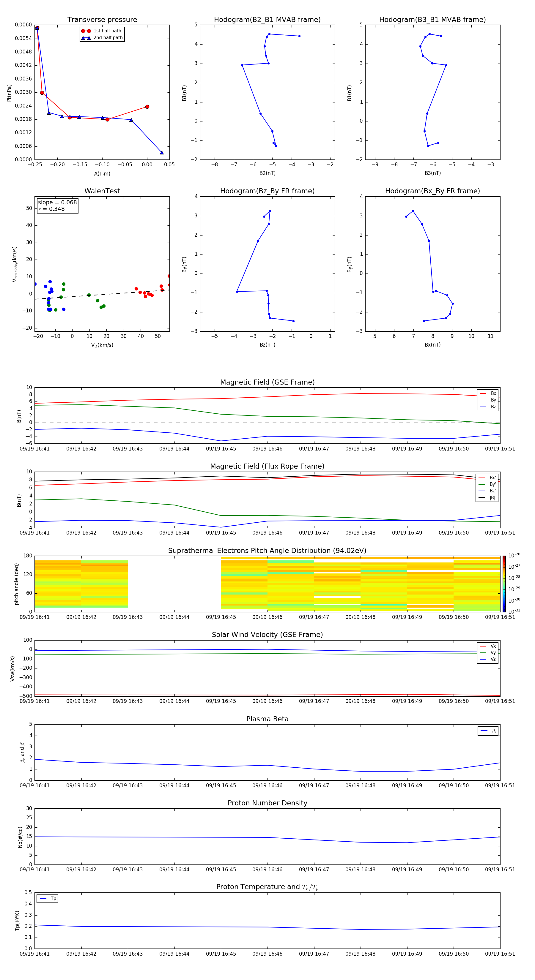The image size is (535, 980).
Task: Click the "Transverse pressure" plot title
Action: point(102,20)
